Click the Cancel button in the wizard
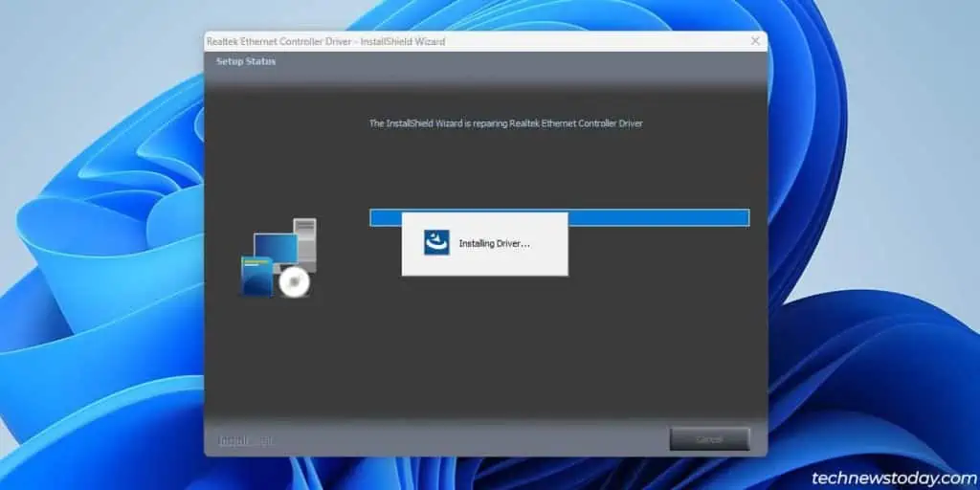The height and width of the screenshot is (490, 980). [709, 439]
